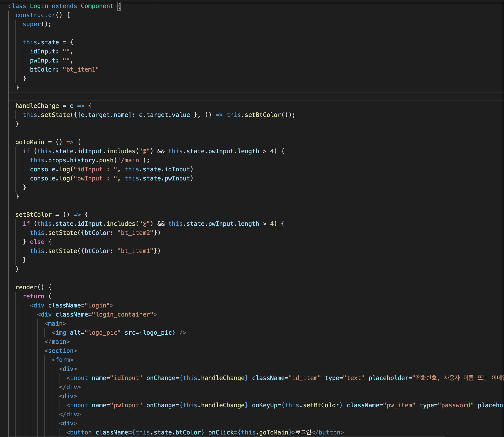Screen dimensions: 504x437
Task: Click the 'super();' call
Action: point(37,24)
